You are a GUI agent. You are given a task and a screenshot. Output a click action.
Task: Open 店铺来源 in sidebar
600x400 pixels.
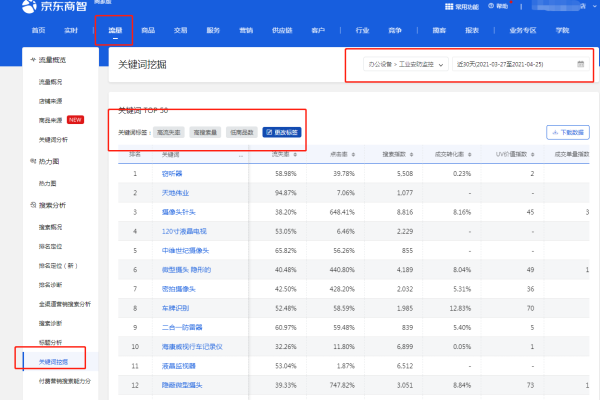[x=50, y=101]
